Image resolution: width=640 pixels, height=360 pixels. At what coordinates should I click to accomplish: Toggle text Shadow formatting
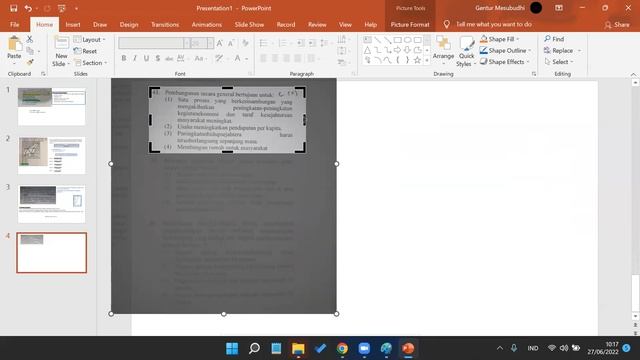click(158, 58)
